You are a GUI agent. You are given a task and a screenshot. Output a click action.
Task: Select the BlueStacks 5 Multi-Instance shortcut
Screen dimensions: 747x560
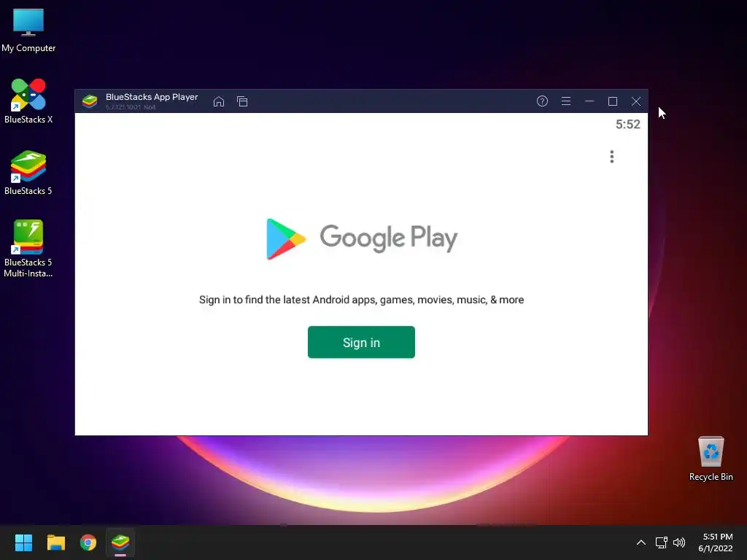click(28, 249)
